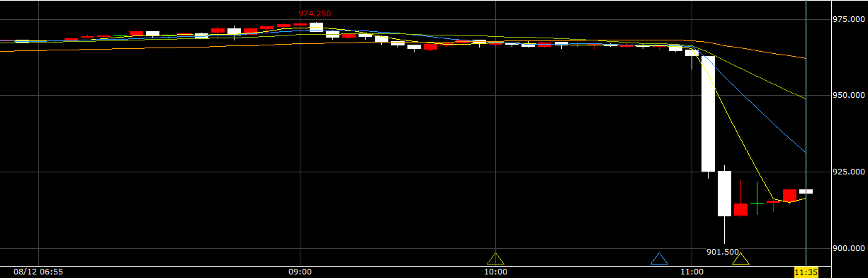The width and height of the screenshot is (868, 278).
Task: Select the last white candle at right edge
Action: (806, 191)
